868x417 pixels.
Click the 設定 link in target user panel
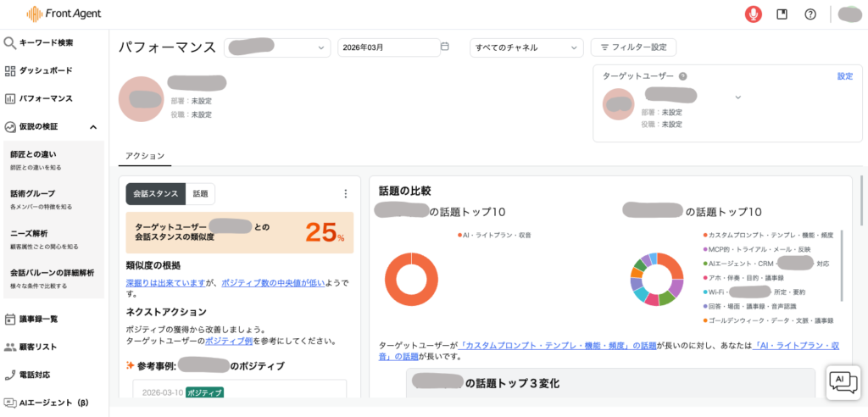844,76
